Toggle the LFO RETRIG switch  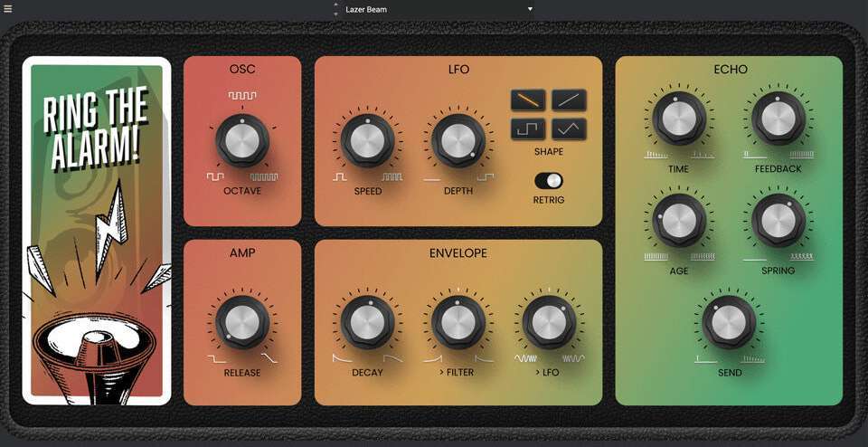548,180
